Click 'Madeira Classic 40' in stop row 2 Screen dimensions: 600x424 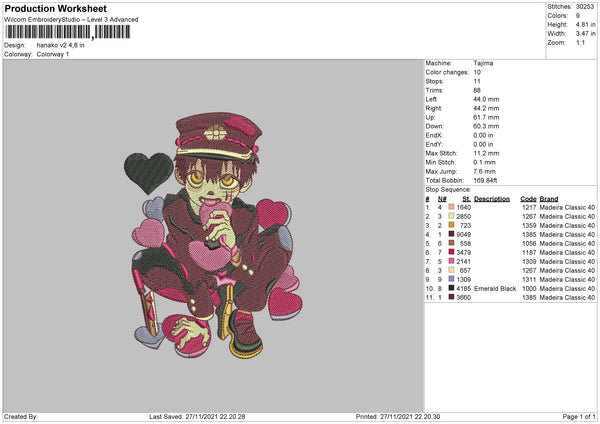click(x=567, y=217)
